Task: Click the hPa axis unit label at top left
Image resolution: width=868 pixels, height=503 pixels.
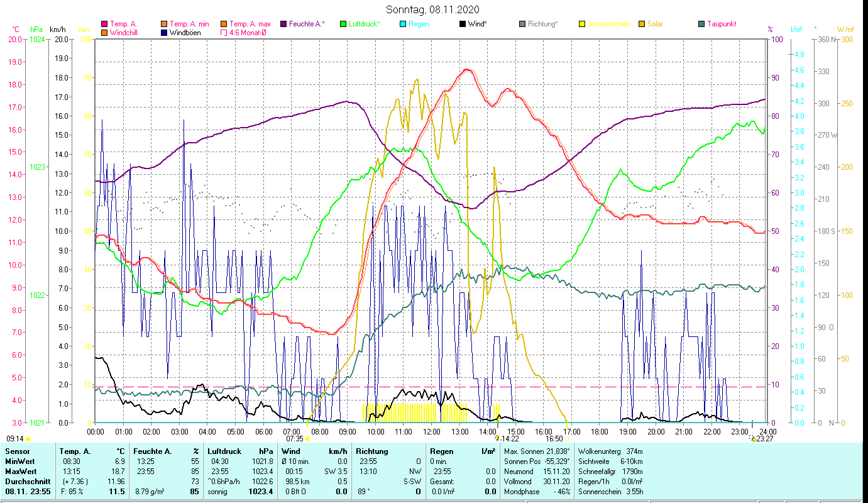Action: click(x=36, y=30)
